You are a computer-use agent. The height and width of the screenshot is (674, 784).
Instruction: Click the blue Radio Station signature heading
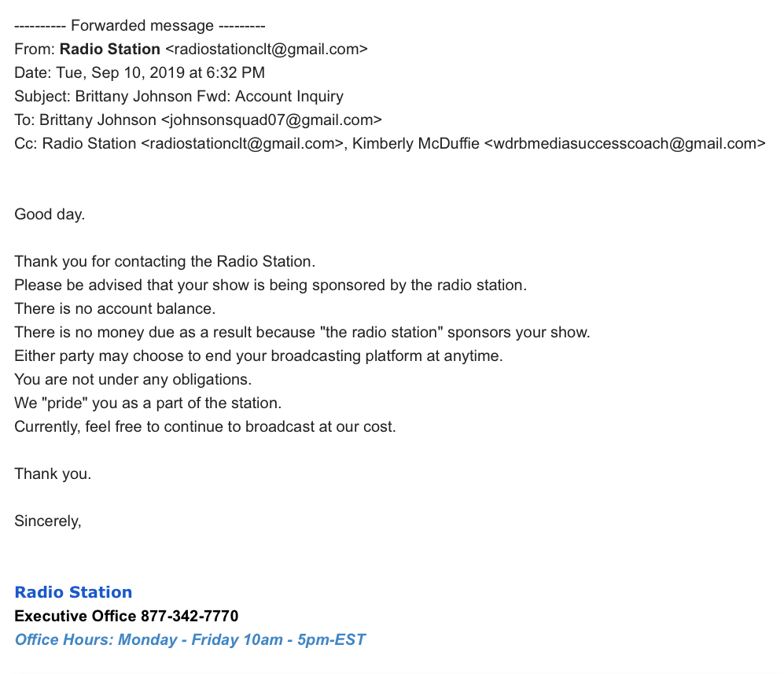pyautogui.click(x=73, y=592)
